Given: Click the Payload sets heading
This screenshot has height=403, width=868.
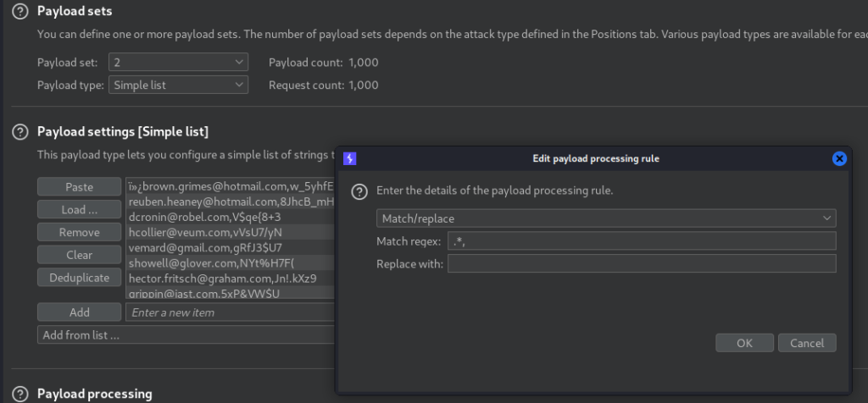Looking at the screenshot, I should coord(75,11).
